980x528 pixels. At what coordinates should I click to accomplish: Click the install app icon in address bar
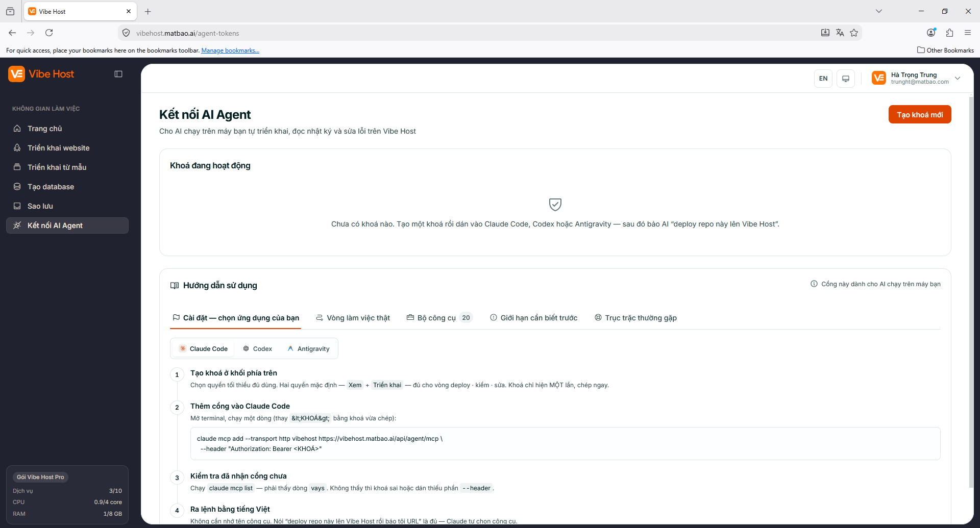(825, 33)
